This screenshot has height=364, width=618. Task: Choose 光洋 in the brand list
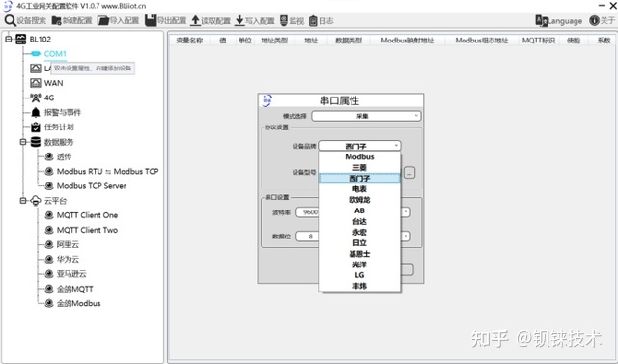pos(359,265)
